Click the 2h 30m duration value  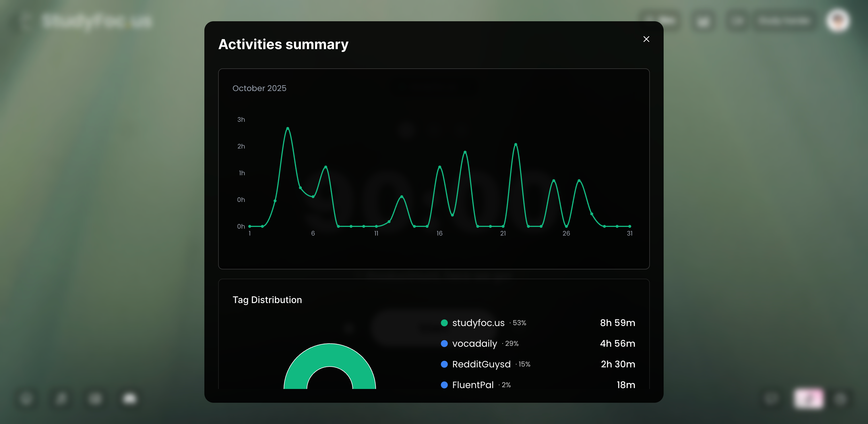(618, 364)
